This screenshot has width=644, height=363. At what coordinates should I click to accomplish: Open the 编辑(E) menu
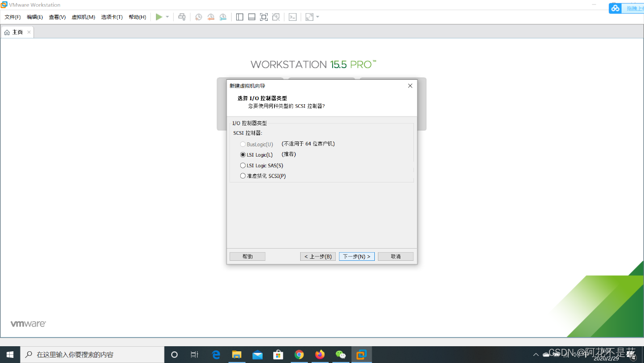[x=35, y=17]
